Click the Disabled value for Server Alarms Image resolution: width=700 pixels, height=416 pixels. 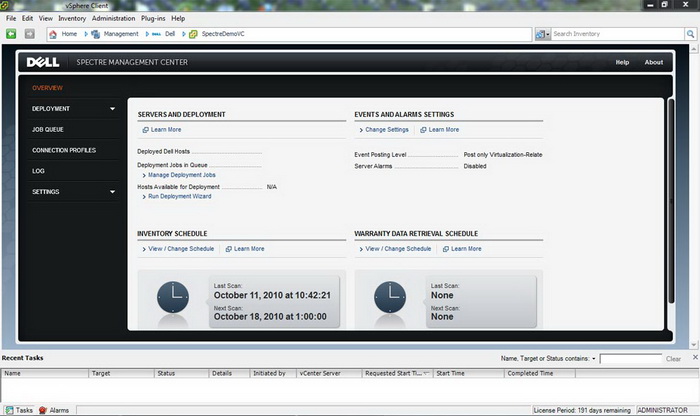pos(475,166)
